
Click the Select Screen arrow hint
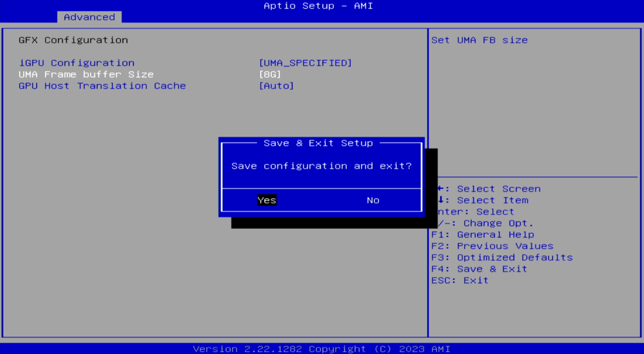489,189
